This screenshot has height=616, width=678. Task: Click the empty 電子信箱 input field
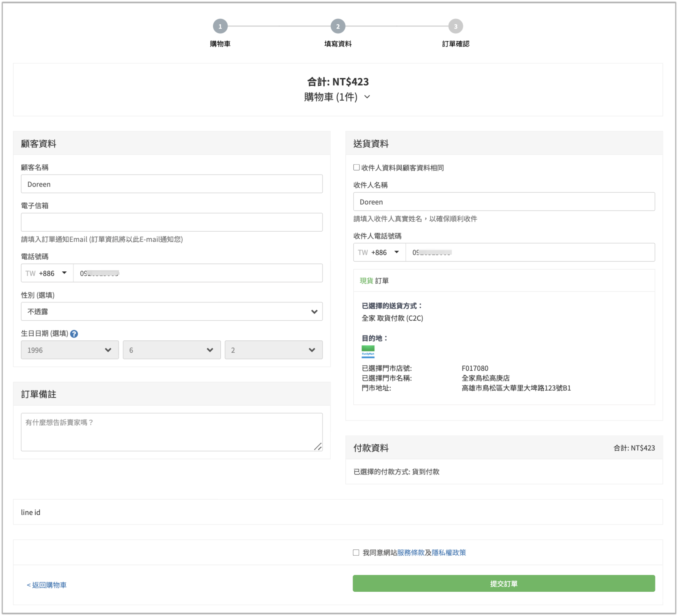coord(172,222)
